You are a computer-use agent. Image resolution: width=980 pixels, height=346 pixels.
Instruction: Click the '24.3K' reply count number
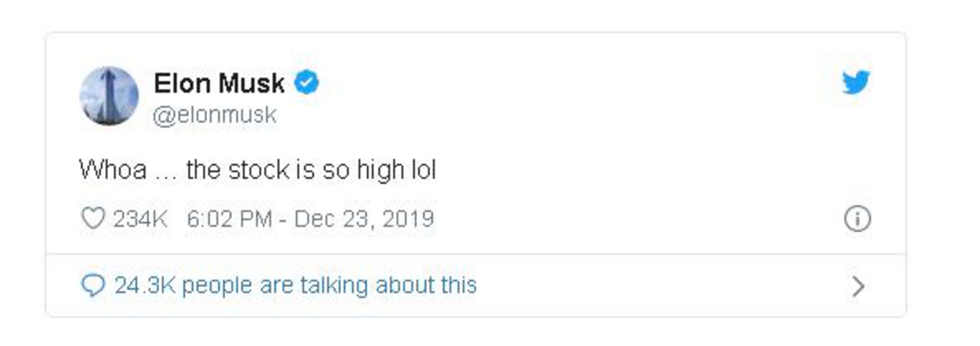pos(145,285)
